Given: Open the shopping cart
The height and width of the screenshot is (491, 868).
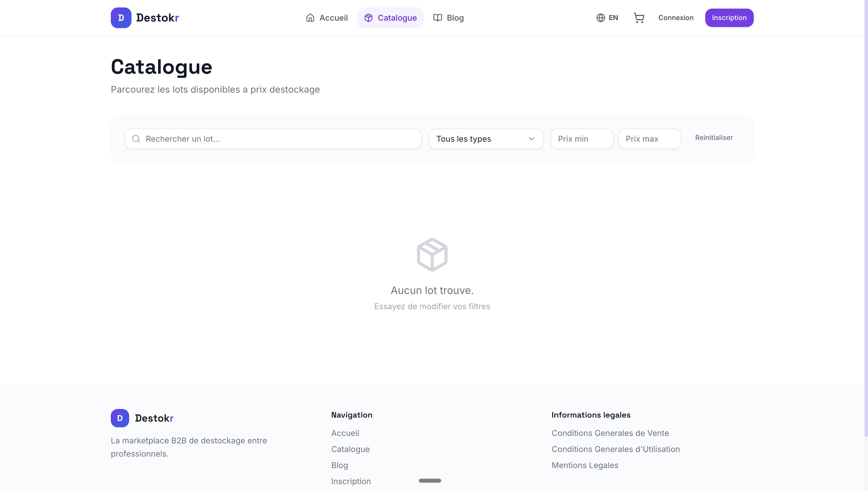Looking at the screenshot, I should point(639,17).
